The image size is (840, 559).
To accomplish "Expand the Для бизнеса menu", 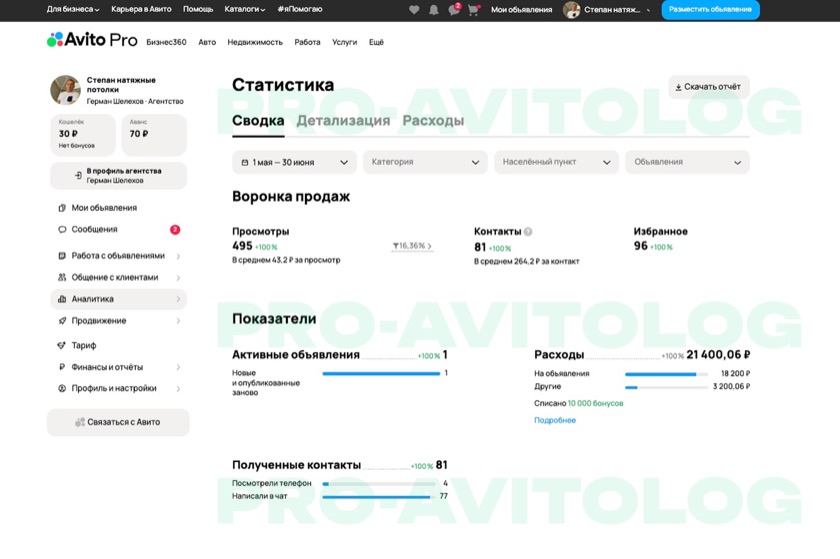I will coord(72,9).
